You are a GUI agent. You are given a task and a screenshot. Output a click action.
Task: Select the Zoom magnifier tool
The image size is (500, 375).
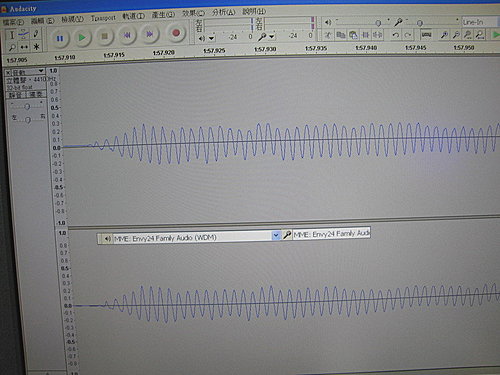[12, 47]
